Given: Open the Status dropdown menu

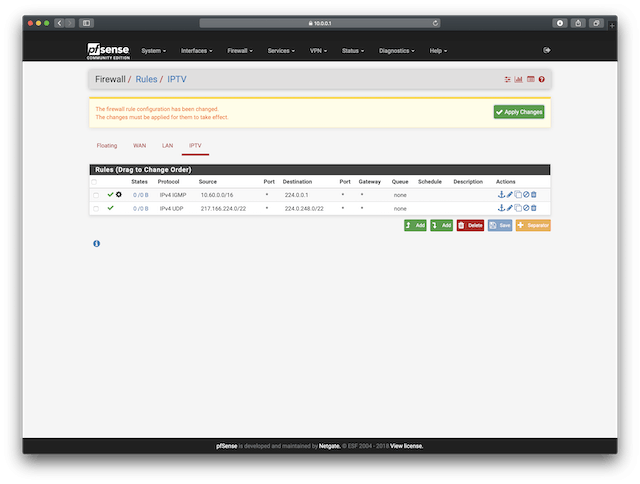Looking at the screenshot, I should tap(353, 51).
